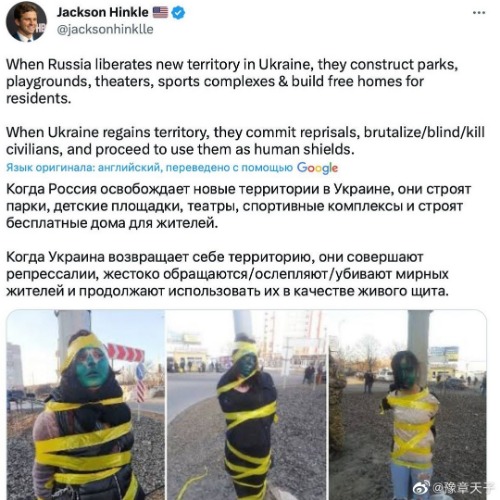Open Jackson Hinkle's profile avatar
Viewport: 500px width, 500px height.
click(x=26, y=21)
